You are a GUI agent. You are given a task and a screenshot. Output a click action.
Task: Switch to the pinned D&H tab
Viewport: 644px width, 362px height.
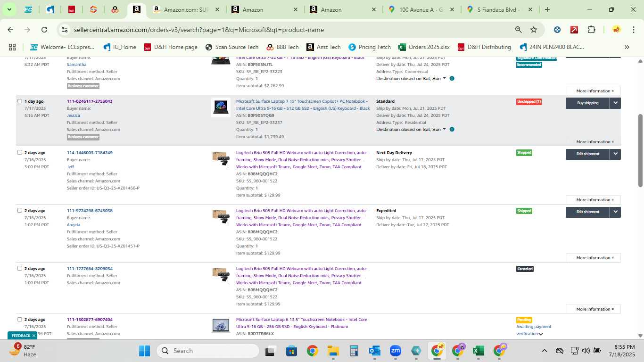[x=72, y=9]
